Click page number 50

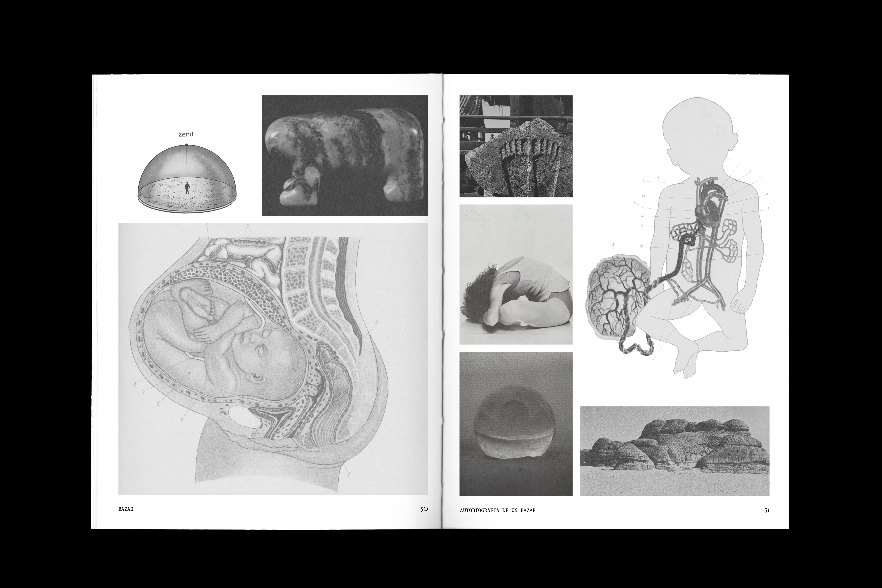[x=424, y=509]
